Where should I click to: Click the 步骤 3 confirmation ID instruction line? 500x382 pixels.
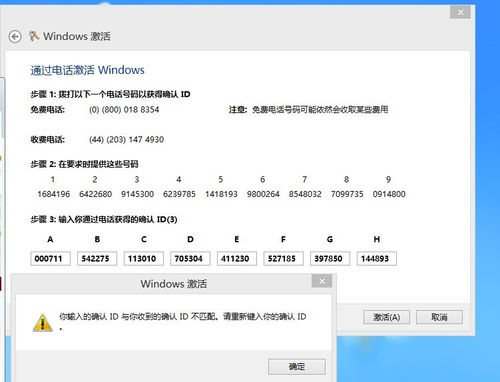104,219
